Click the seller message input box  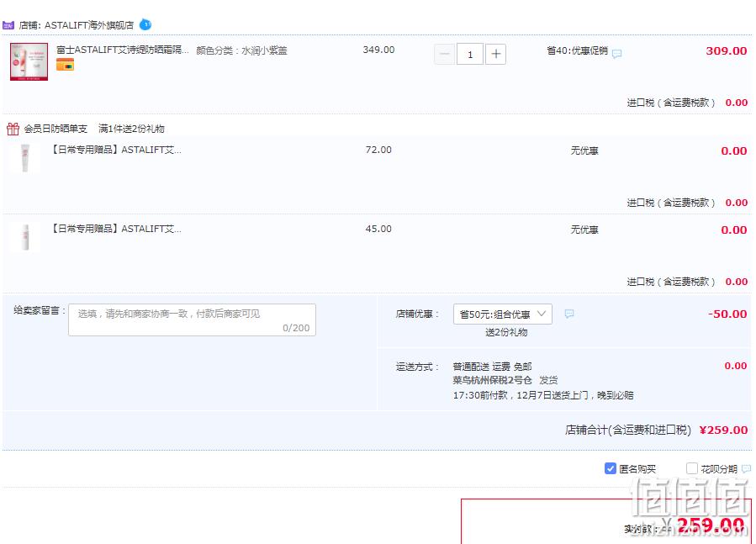click(x=192, y=320)
